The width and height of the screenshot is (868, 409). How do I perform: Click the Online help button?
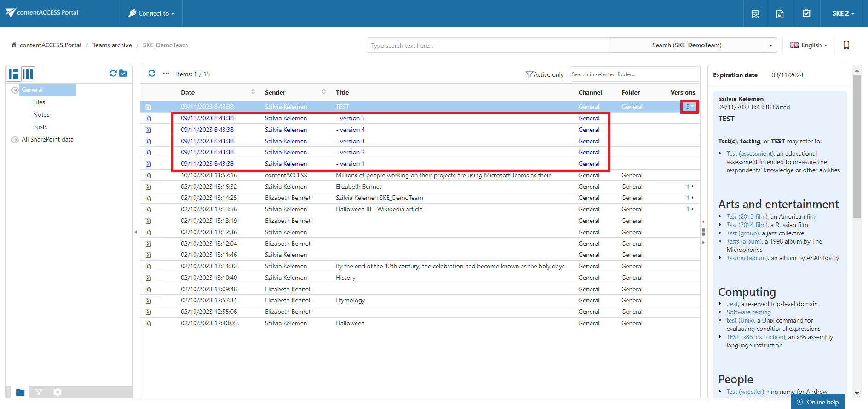(x=817, y=402)
